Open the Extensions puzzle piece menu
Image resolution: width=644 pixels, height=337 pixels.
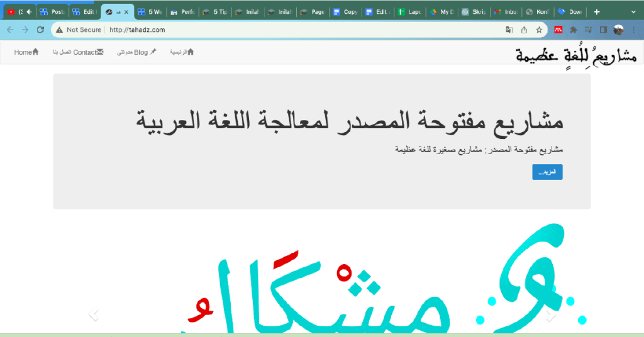point(573,30)
